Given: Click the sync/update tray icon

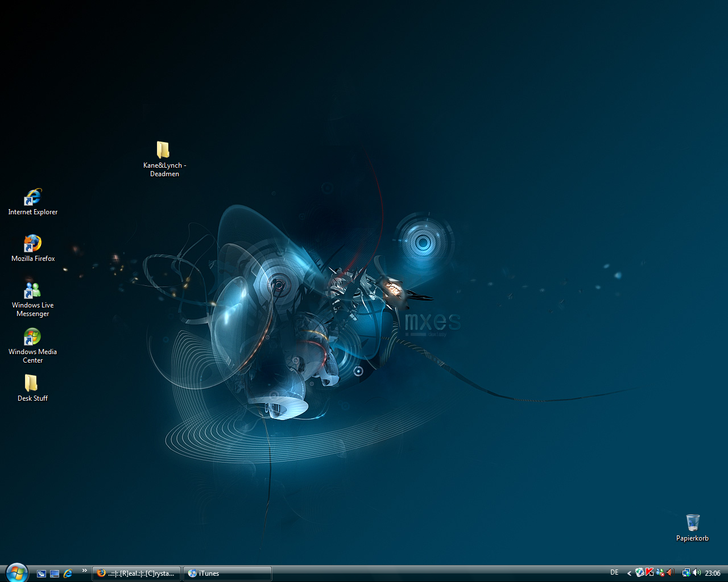Looking at the screenshot, I should pyautogui.click(x=640, y=572).
